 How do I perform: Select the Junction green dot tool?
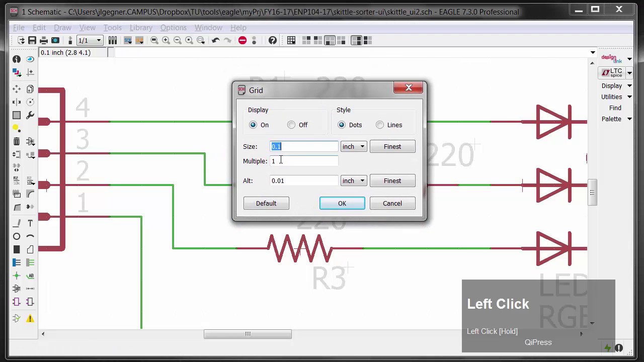click(17, 276)
